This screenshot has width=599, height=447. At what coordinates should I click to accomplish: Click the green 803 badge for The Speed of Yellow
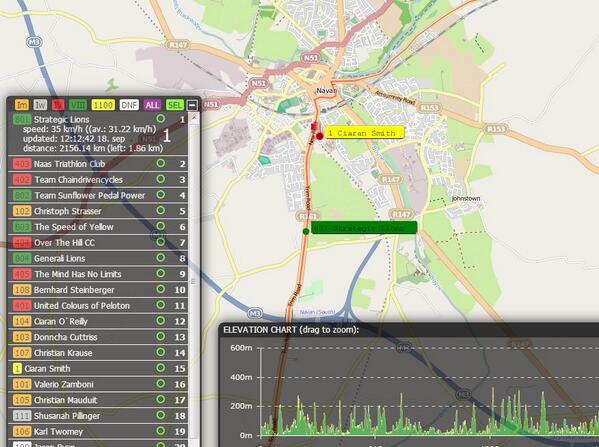coord(22,227)
